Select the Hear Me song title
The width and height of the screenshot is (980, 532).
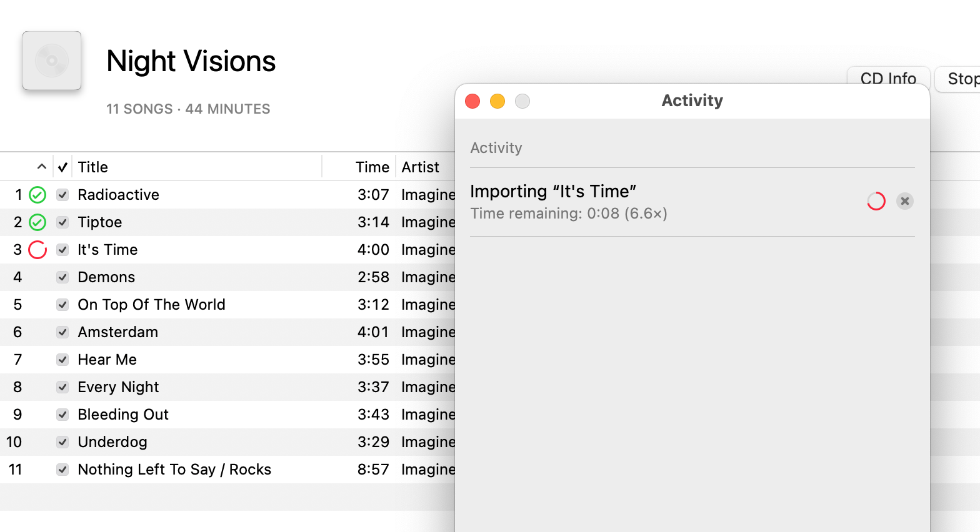107,360
